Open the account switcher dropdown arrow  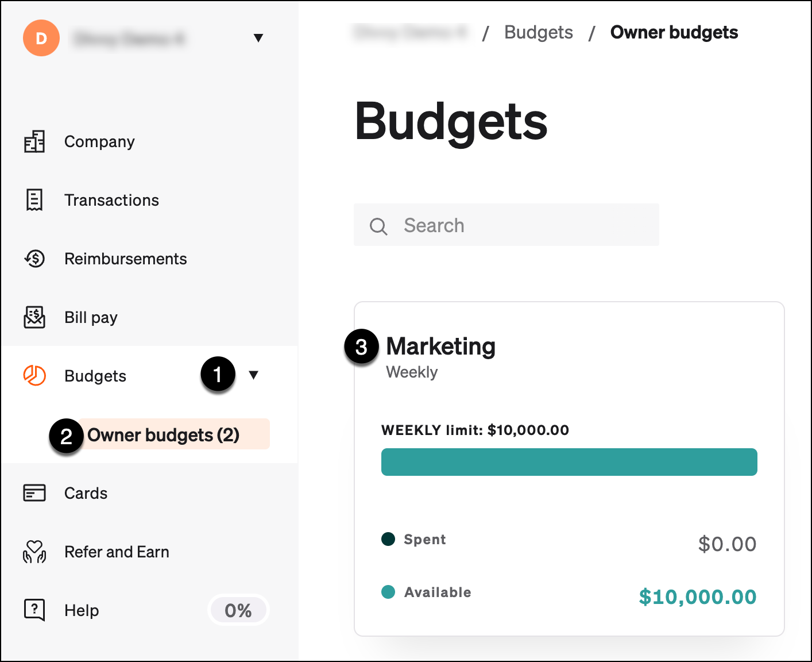click(x=259, y=37)
